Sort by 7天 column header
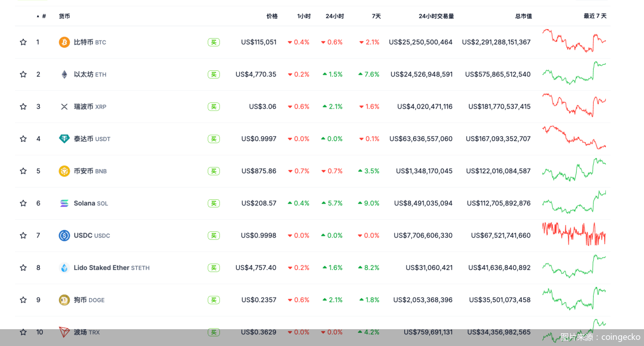 [x=376, y=16]
